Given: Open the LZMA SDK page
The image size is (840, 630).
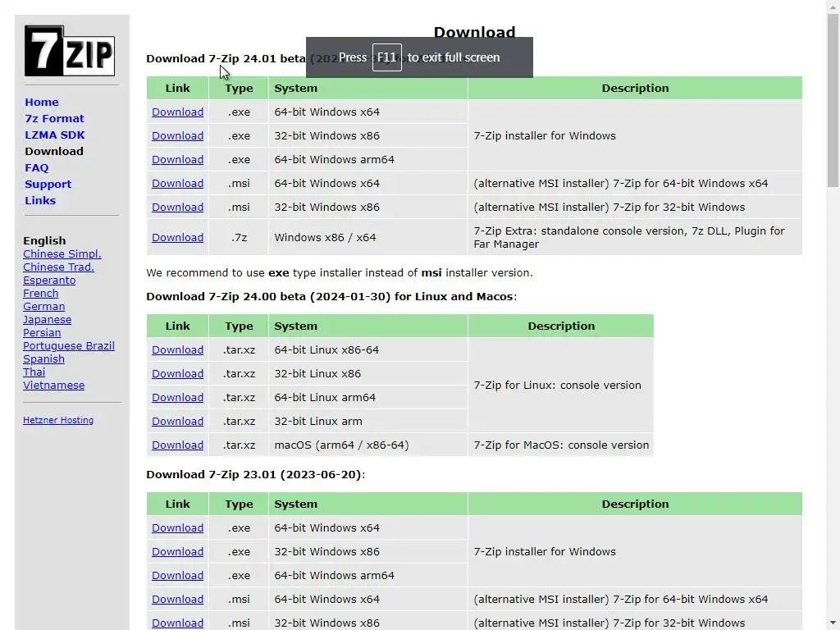Looking at the screenshot, I should coord(55,135).
